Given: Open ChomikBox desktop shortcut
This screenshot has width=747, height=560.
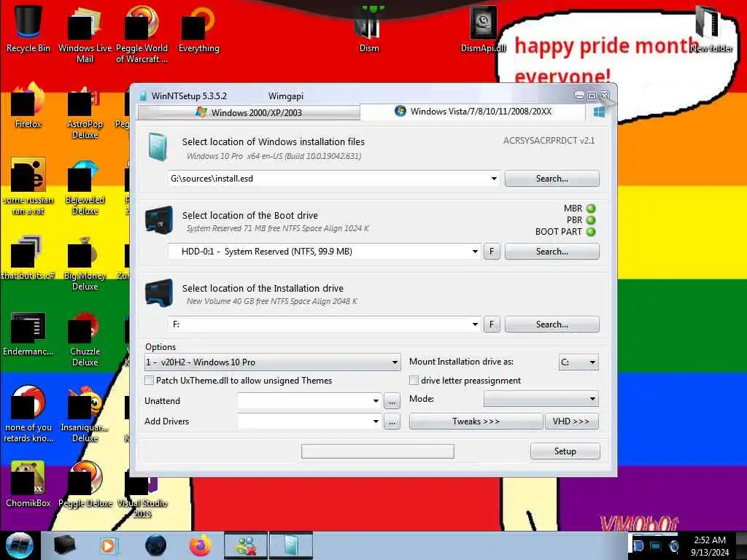Looking at the screenshot, I should 28,483.
